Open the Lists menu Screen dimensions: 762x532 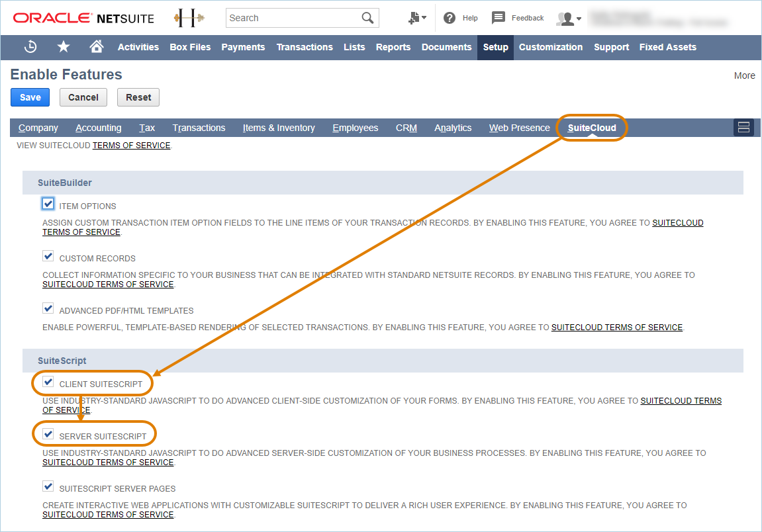354,47
